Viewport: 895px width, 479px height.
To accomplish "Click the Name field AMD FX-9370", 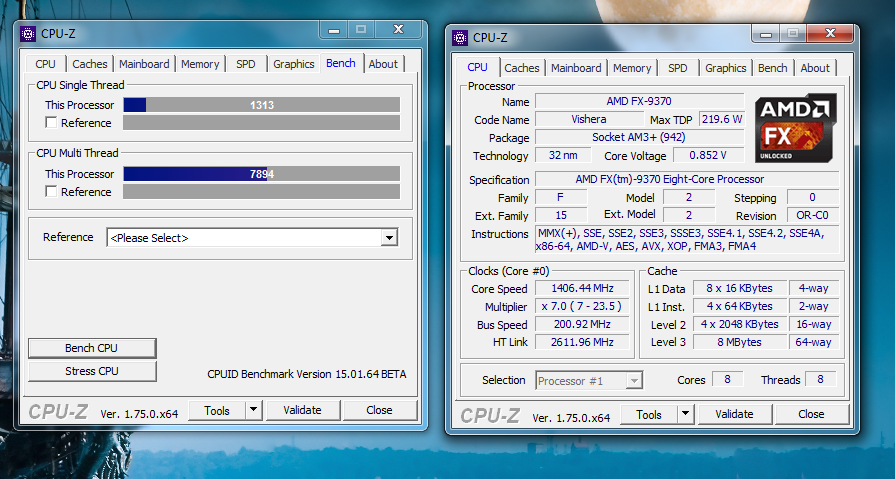I will click(639, 101).
